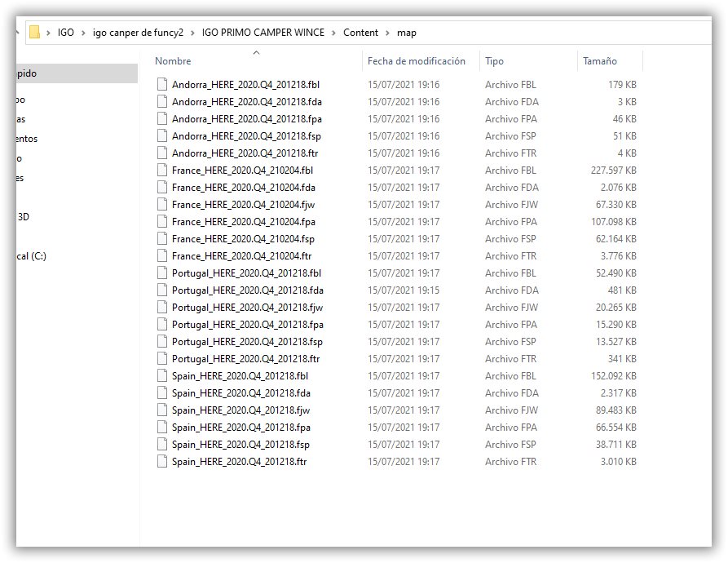The height and width of the screenshot is (563, 728).
Task: Navigate to IGO PRIMO CAMPER WINCE folder
Action: point(263,33)
